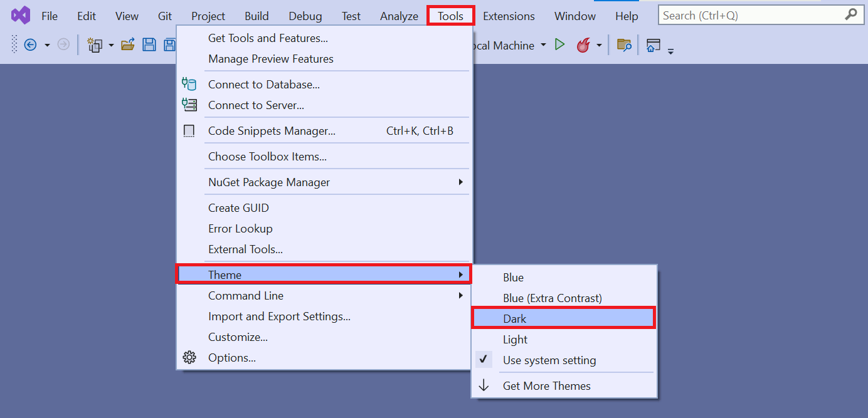This screenshot has height=418, width=868.
Task: Trigger the Hot Reload flame icon
Action: pyautogui.click(x=583, y=44)
